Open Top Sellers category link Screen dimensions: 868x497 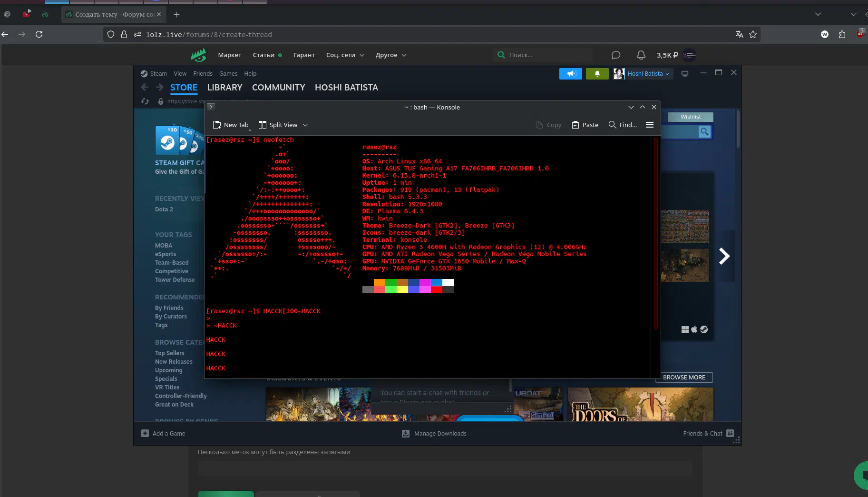[169, 353]
